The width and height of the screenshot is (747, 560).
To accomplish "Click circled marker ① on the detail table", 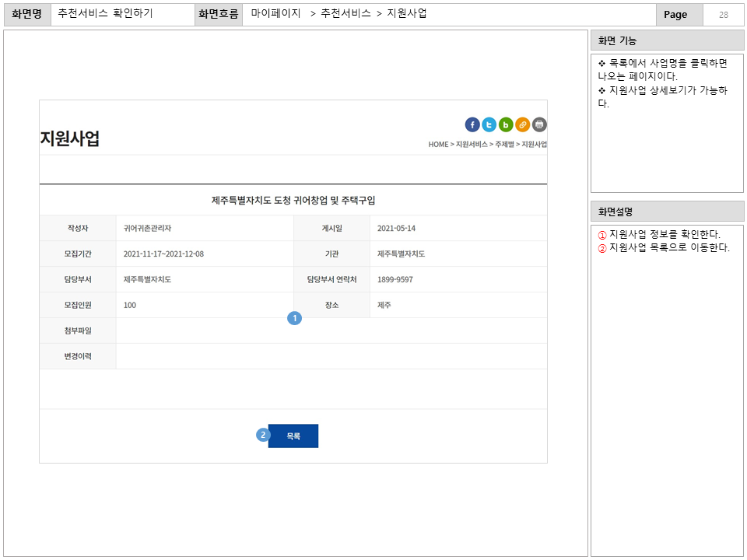I will [295, 318].
